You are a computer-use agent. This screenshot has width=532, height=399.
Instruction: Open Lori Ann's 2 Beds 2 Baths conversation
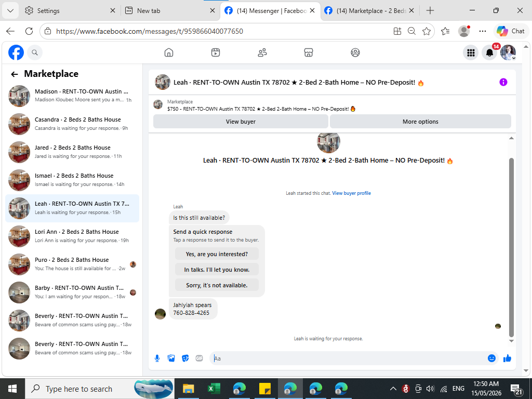click(x=72, y=236)
